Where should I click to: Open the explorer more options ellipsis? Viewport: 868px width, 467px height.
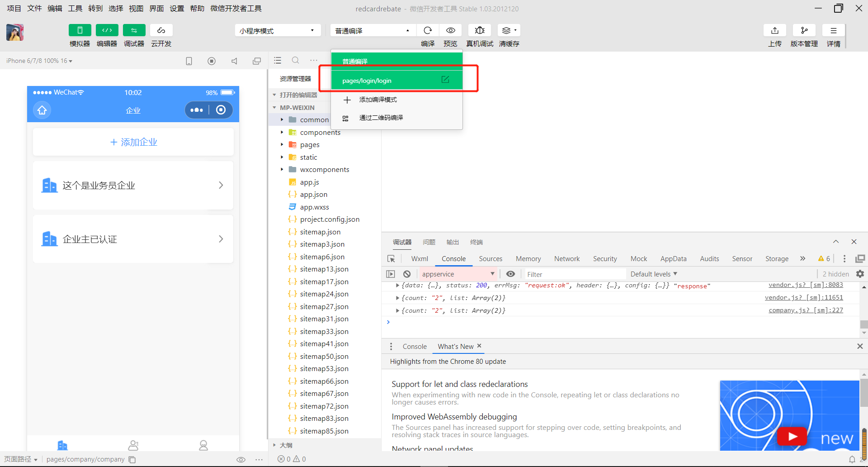tap(314, 60)
